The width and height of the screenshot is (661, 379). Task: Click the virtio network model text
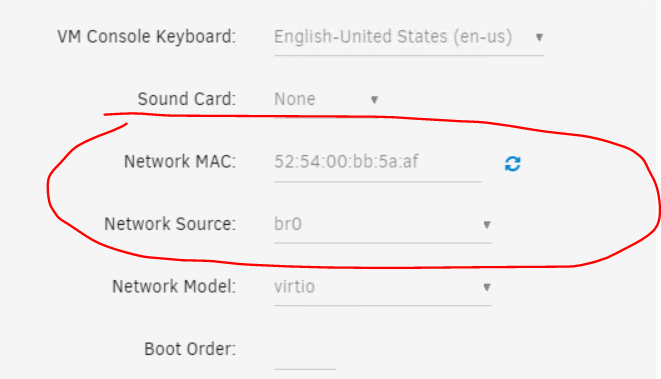(x=294, y=287)
